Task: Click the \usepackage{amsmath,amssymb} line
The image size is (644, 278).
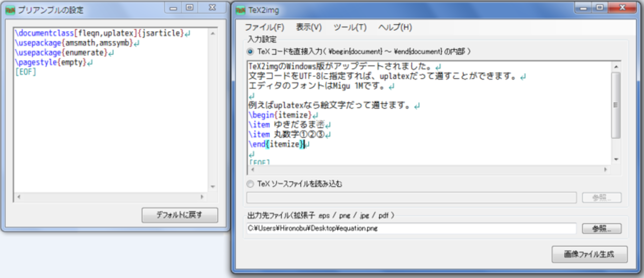Action: [77, 43]
